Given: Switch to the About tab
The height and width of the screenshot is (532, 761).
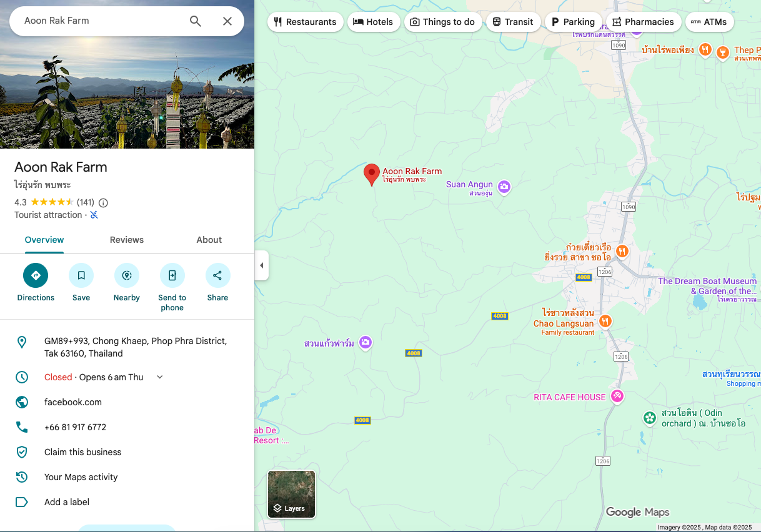Looking at the screenshot, I should coord(209,240).
